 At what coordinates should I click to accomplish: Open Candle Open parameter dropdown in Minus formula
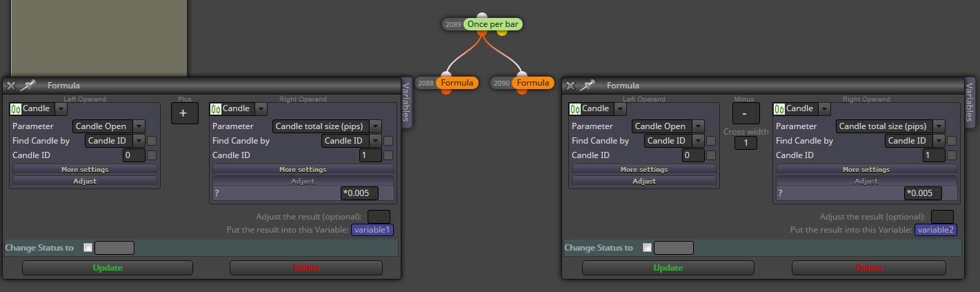coord(668,126)
